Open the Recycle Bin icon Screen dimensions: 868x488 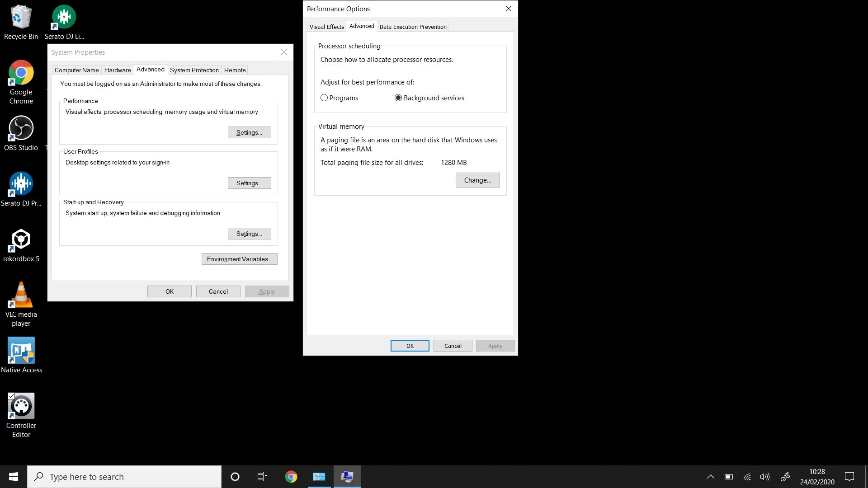pyautogui.click(x=21, y=18)
